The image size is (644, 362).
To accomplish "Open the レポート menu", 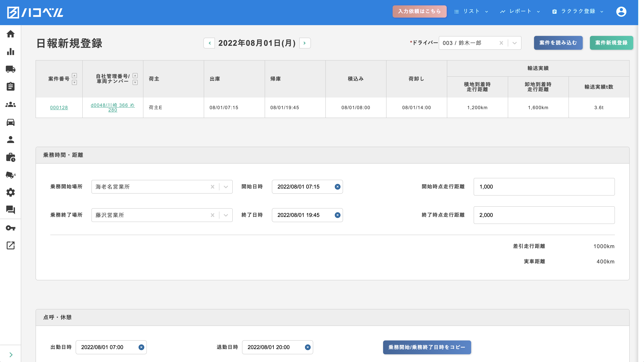I will [x=520, y=11].
